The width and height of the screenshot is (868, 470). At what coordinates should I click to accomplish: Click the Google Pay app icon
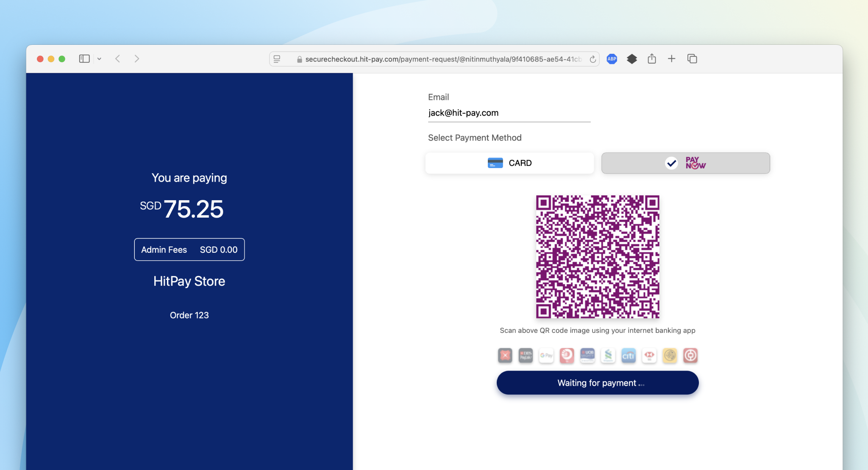[546, 356]
